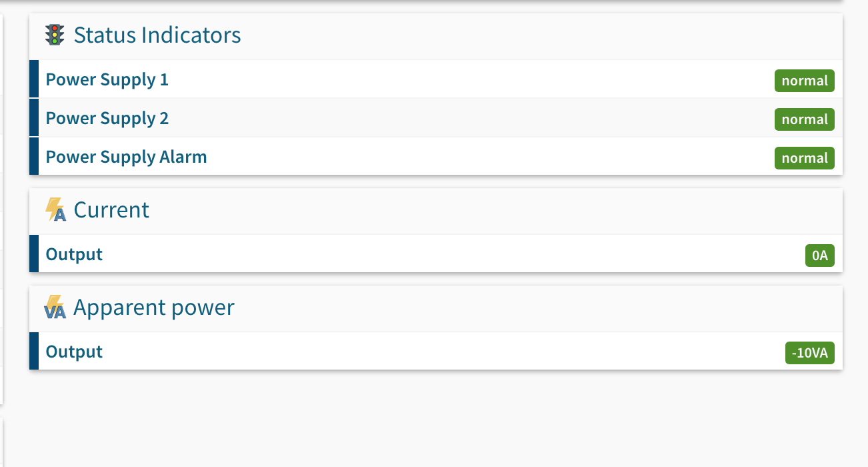
Task: Click the blue bar beside Power Supply 1
Action: click(34, 79)
